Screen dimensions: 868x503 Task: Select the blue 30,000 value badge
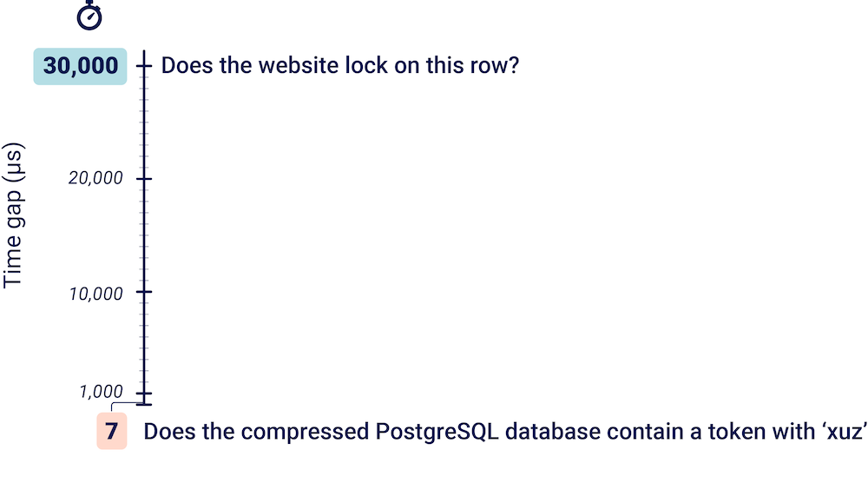tap(80, 67)
